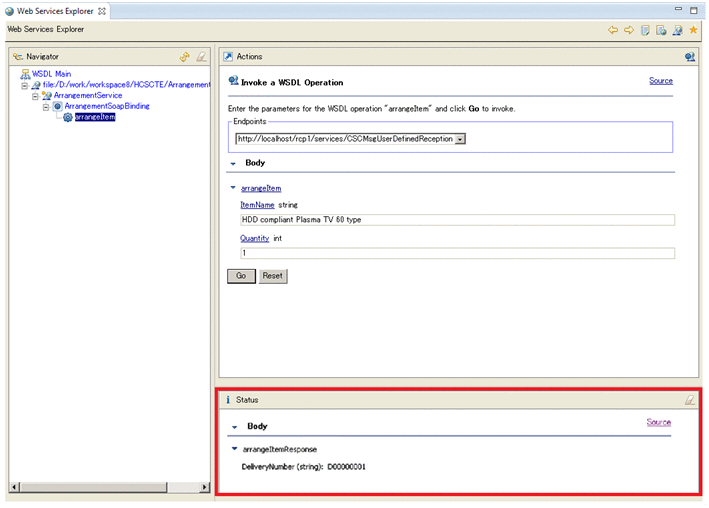Collapse the arrangeItem parameter group
The image size is (709, 508).
click(x=233, y=188)
